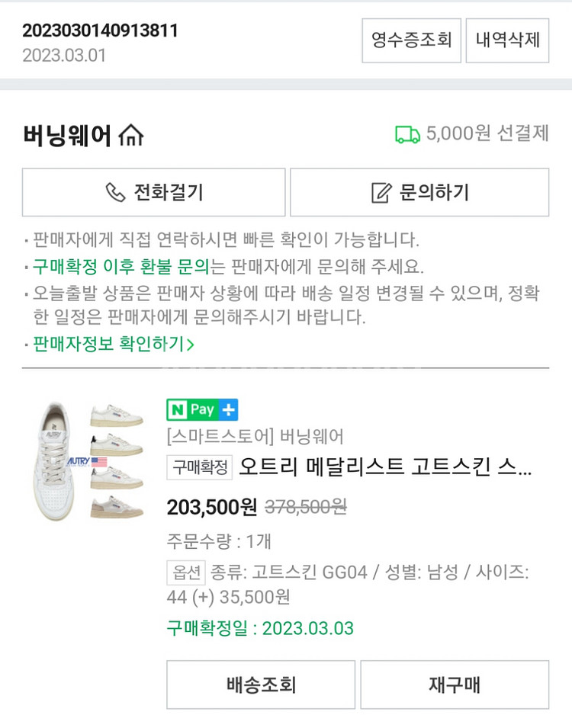This screenshot has width=572, height=728.
Task: Tap the phone icon in 전화걸기
Action: 115,193
